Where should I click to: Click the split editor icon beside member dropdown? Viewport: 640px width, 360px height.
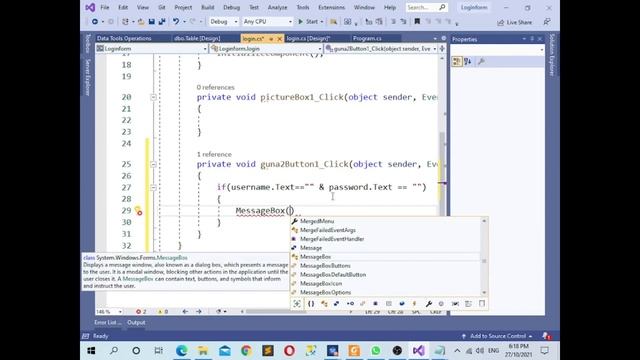coord(442,49)
